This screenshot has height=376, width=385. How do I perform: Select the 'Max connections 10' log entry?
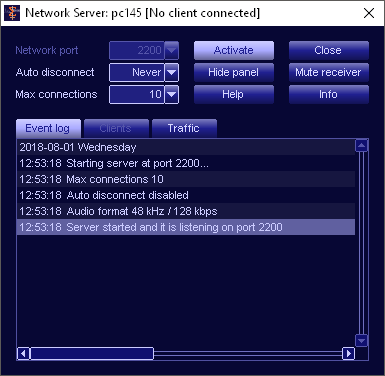click(x=186, y=179)
